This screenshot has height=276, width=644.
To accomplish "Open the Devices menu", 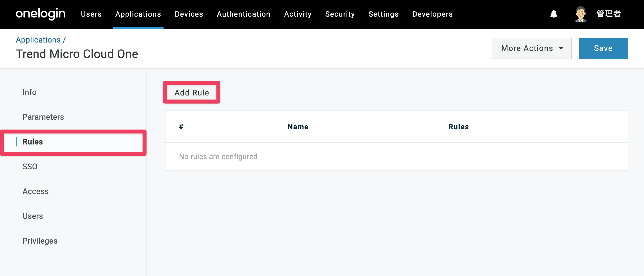I will 189,14.
